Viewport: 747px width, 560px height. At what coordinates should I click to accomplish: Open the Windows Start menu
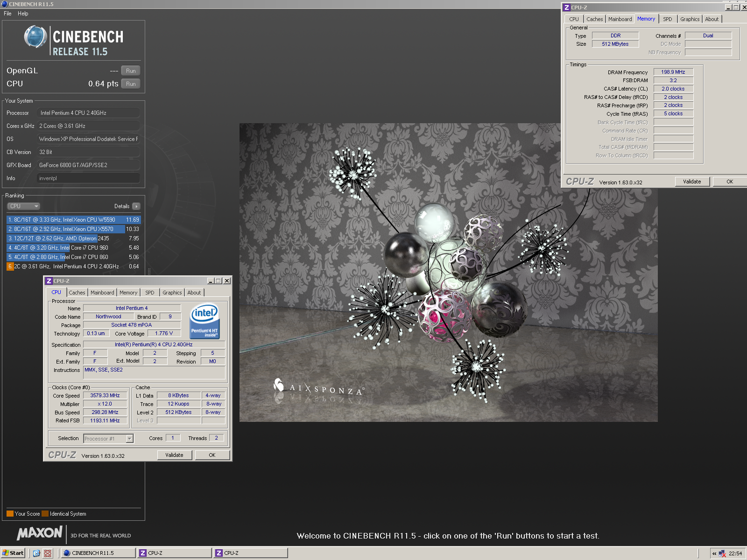13,553
